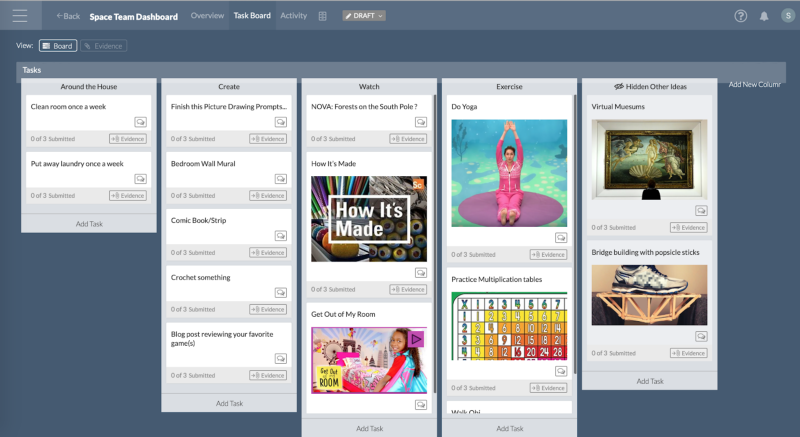Viewport: 800px width, 437px height.
Task: Open the user avatar 'S' menu
Action: pos(785,16)
